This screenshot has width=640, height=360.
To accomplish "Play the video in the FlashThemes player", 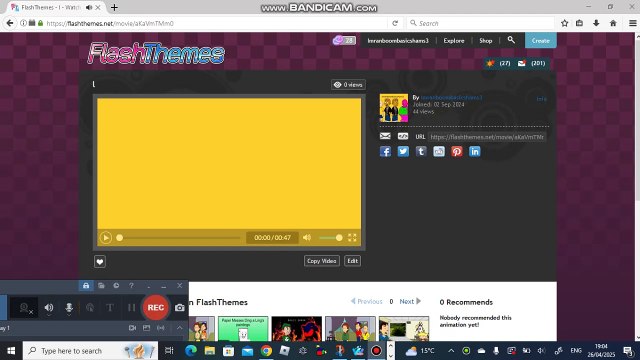I will point(106,238).
